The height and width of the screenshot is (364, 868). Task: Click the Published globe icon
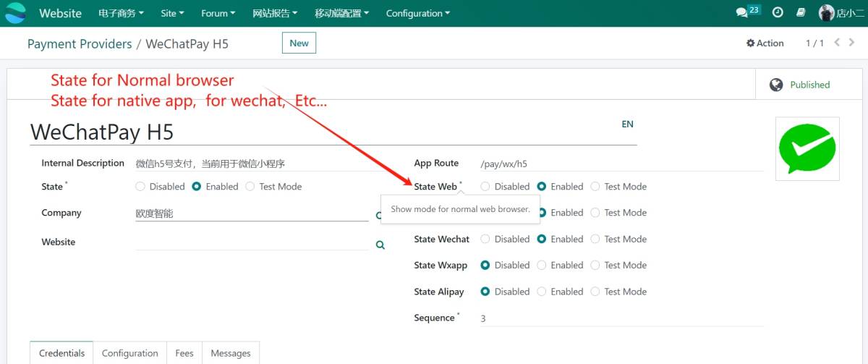pos(776,85)
